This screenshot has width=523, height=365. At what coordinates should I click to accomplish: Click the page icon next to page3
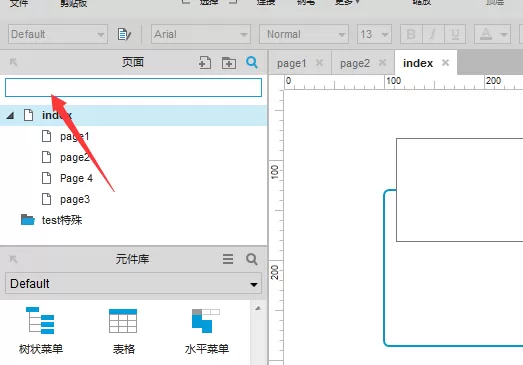pos(46,199)
